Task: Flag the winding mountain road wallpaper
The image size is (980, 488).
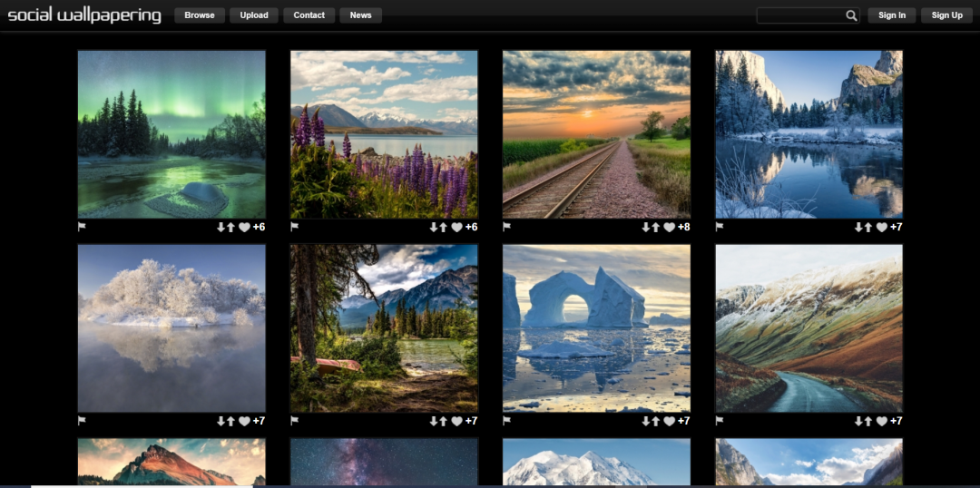Action: [x=720, y=421]
